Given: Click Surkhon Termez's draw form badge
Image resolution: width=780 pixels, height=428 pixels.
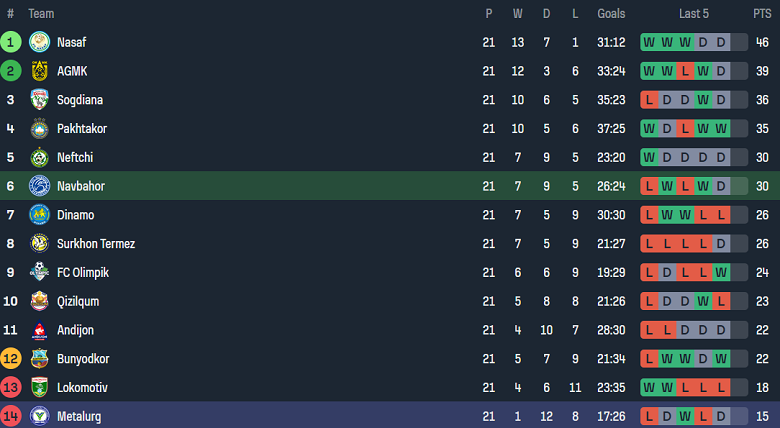Looking at the screenshot, I should pyautogui.click(x=721, y=244).
